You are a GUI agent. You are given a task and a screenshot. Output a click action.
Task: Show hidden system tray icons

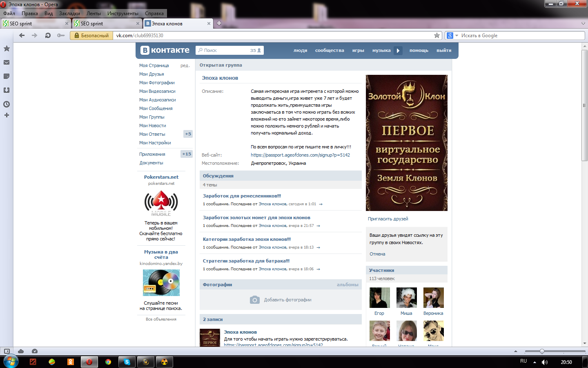click(535, 362)
